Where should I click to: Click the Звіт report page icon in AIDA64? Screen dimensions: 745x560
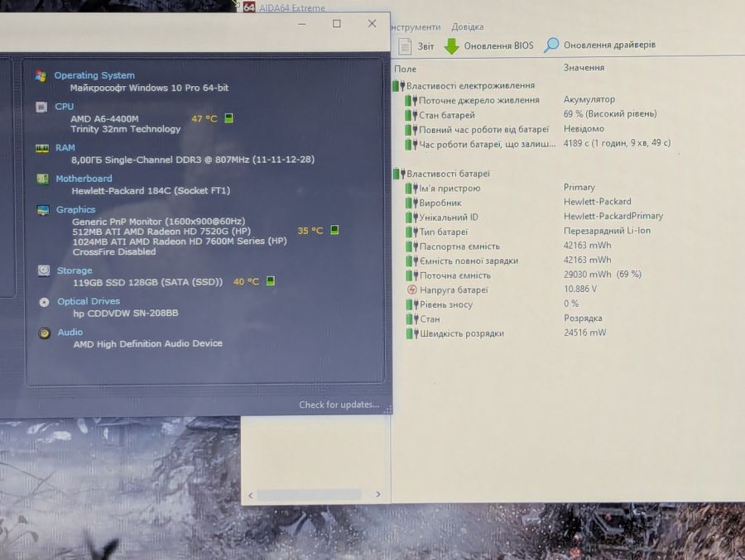405,46
